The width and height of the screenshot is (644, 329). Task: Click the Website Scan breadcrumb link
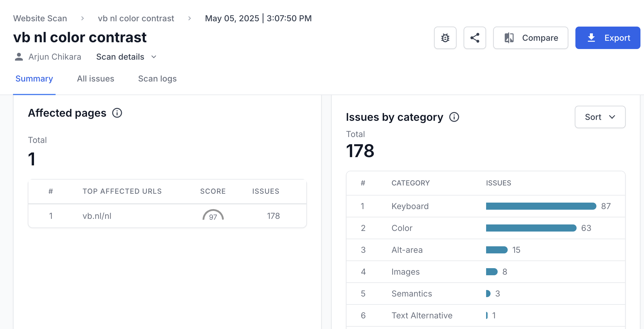(40, 18)
